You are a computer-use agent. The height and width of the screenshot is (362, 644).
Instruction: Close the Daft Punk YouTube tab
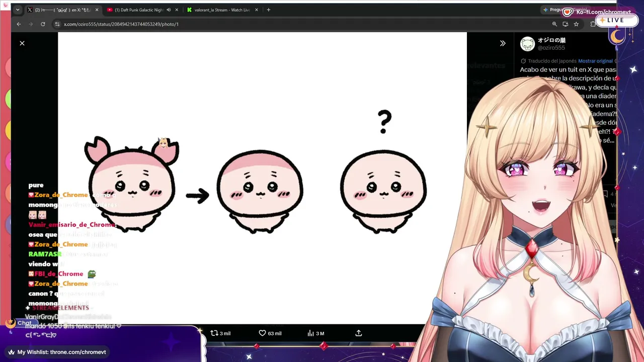[x=177, y=10]
